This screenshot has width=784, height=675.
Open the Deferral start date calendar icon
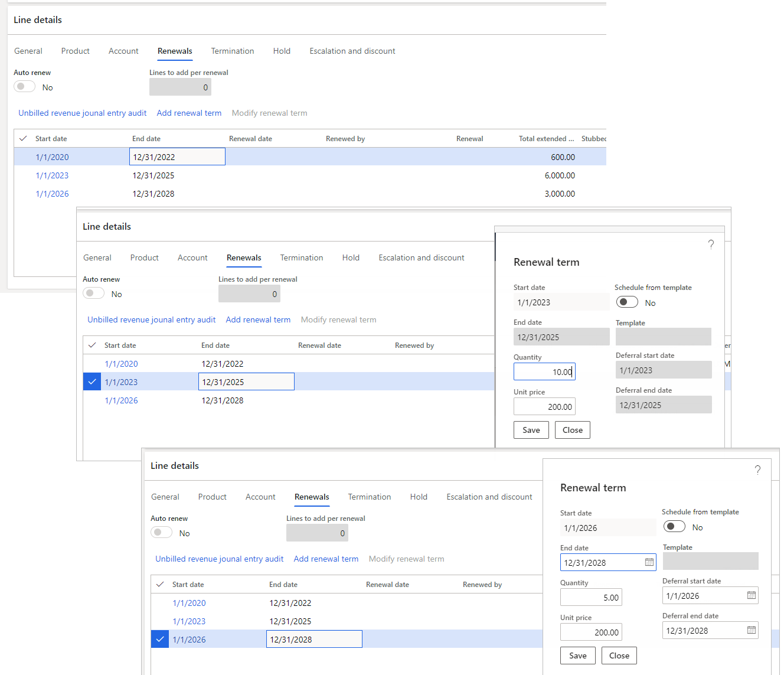[x=751, y=595]
